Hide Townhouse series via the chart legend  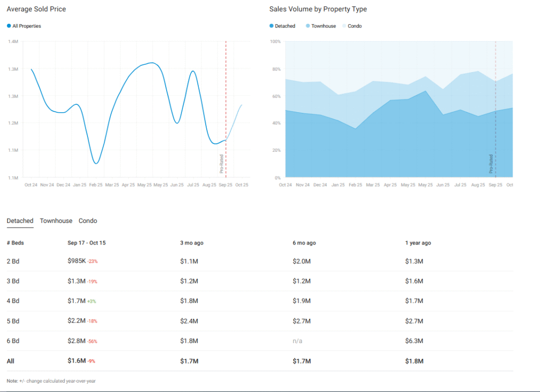(323, 26)
